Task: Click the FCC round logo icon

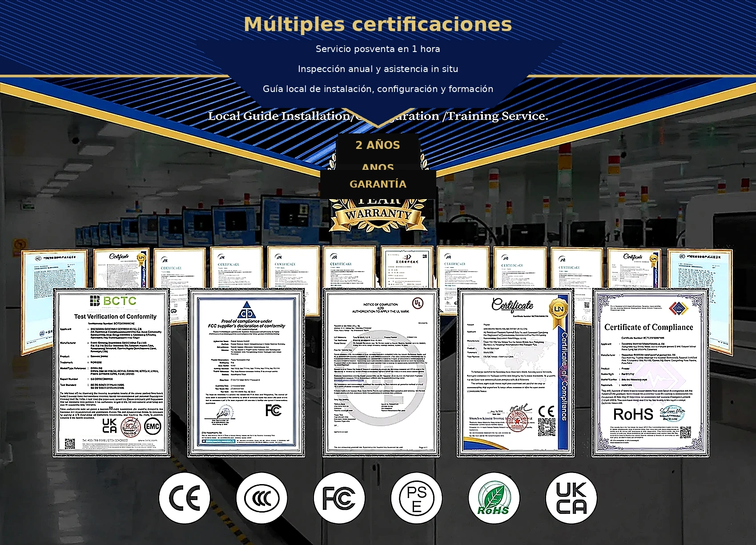Action: (x=339, y=498)
